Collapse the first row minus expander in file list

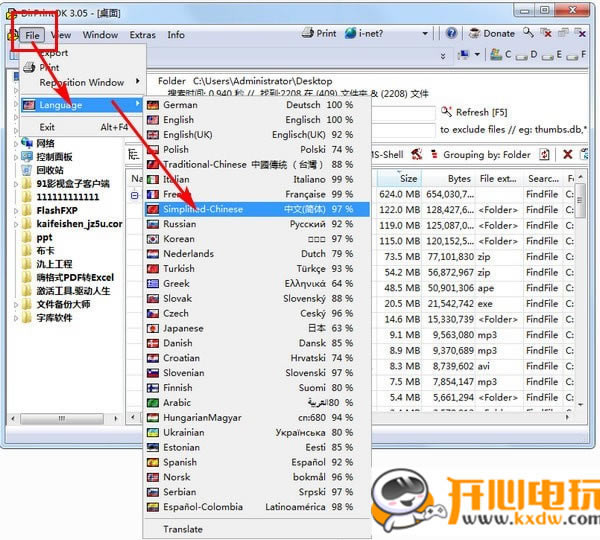pyautogui.click(x=135, y=195)
